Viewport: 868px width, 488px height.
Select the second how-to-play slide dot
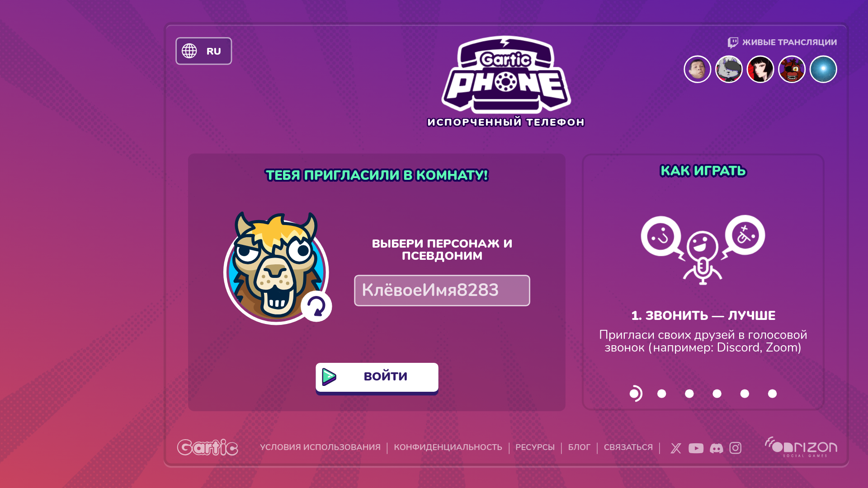(661, 394)
